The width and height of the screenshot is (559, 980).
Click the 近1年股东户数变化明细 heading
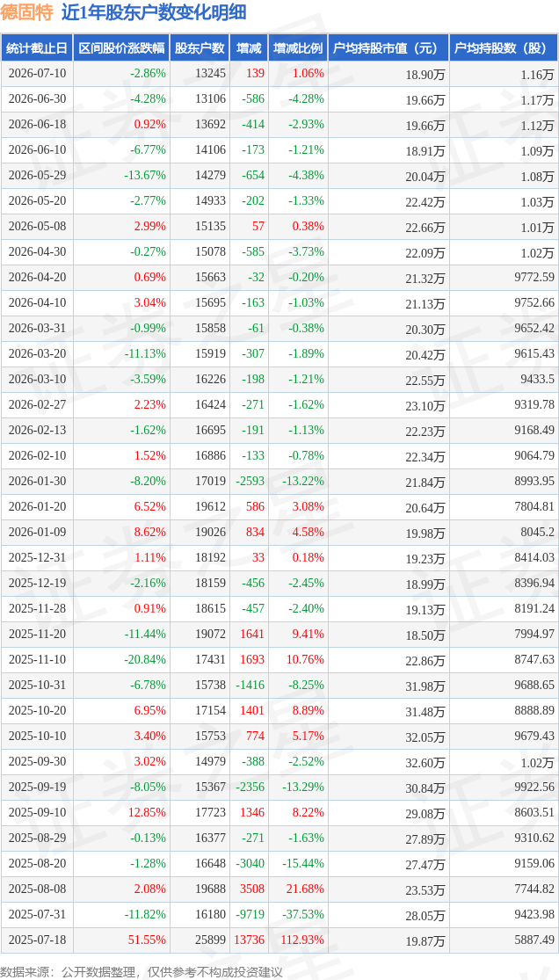coord(153,12)
